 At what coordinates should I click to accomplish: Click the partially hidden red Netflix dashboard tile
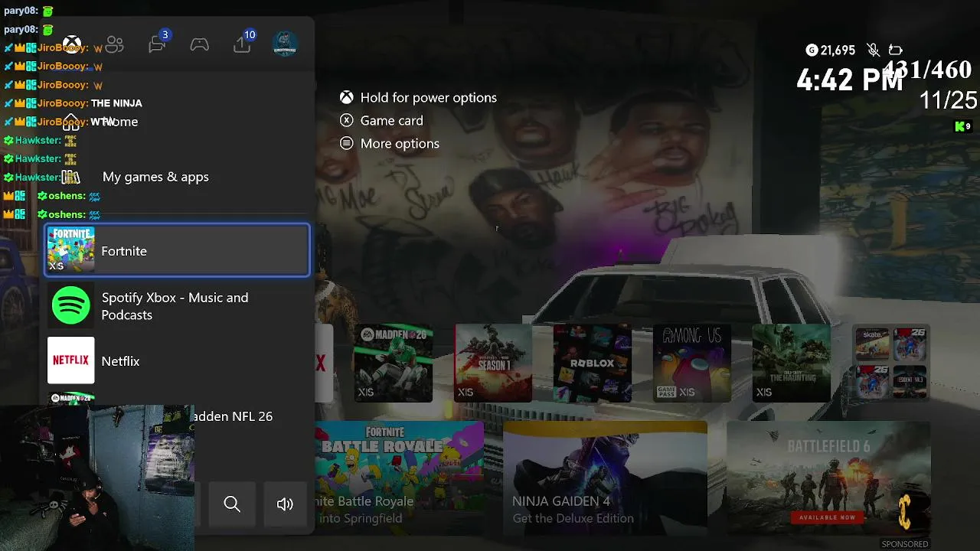(323, 363)
